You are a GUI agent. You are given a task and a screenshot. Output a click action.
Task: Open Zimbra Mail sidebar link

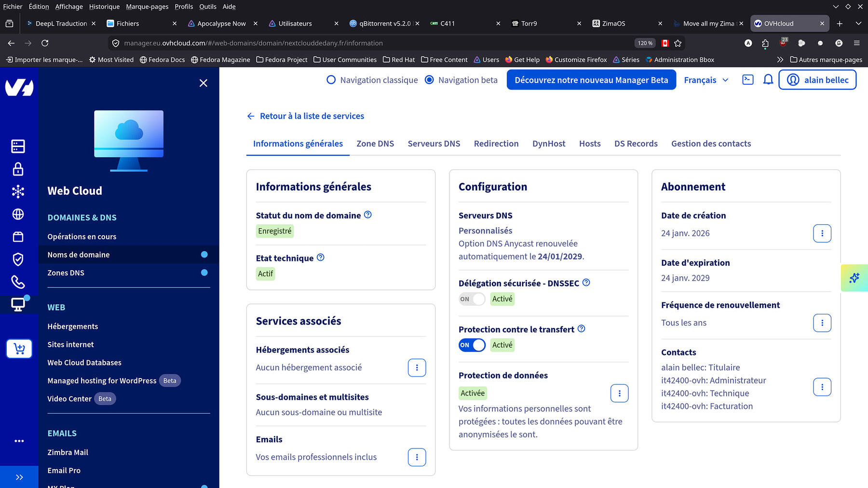[x=68, y=452]
